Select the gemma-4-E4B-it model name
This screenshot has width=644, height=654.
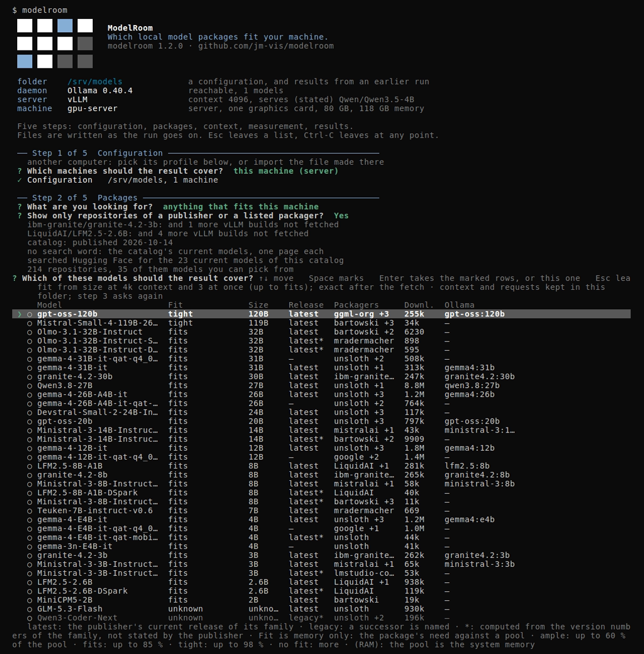[72, 520]
